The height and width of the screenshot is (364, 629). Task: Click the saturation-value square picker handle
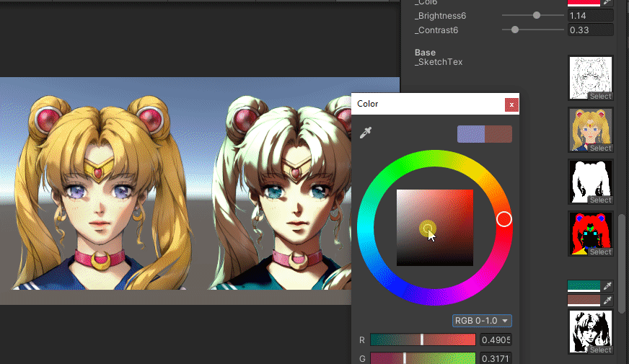click(427, 228)
